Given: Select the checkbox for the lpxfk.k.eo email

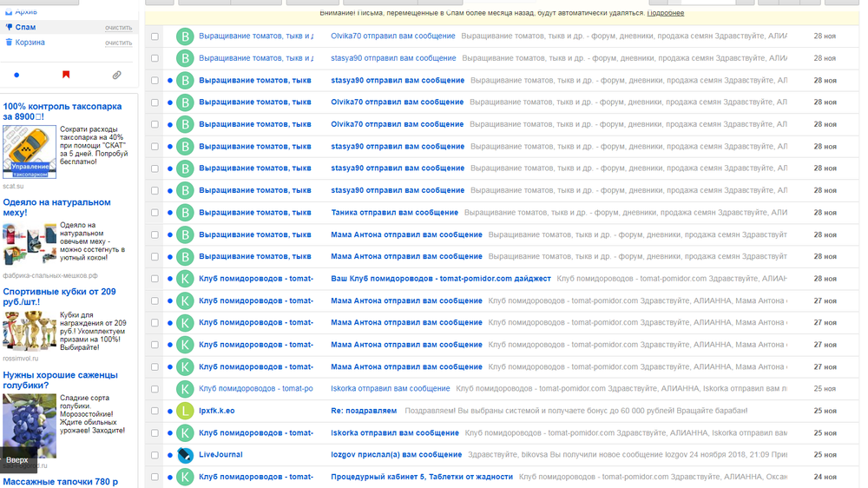Looking at the screenshot, I should click(155, 411).
